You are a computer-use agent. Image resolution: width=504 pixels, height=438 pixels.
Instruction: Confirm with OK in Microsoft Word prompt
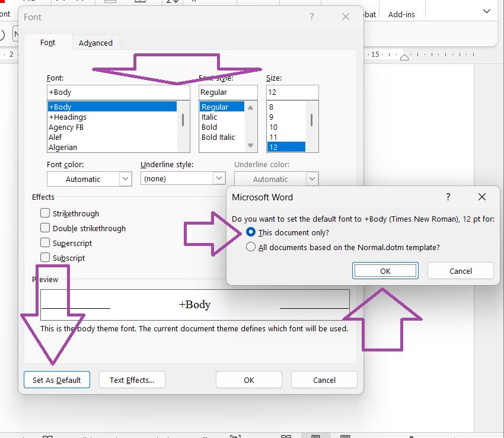click(385, 271)
